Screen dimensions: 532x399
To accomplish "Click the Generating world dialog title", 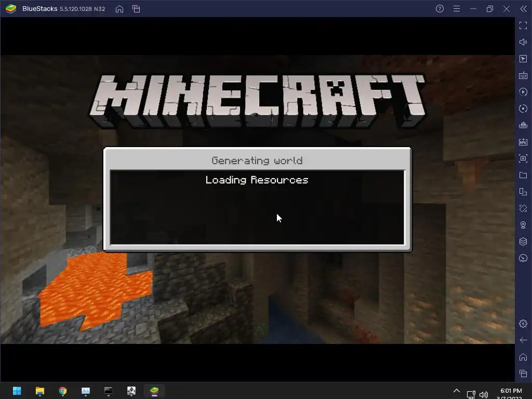I will 257,161.
